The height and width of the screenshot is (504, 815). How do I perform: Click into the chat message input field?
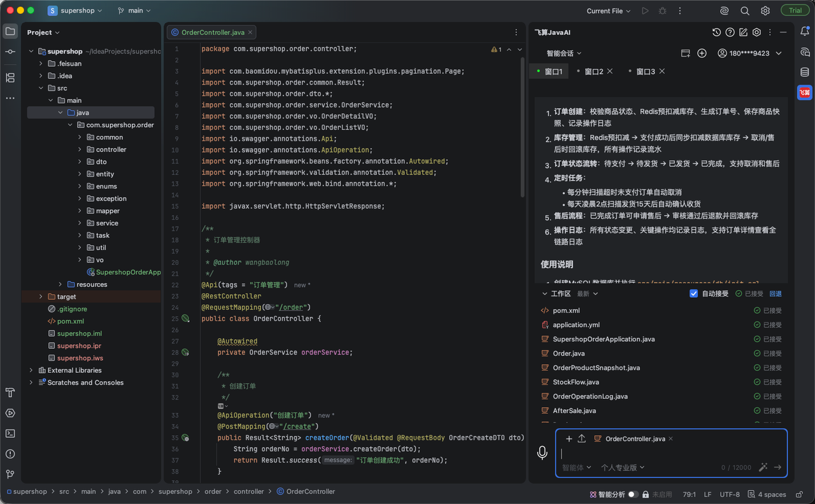(x=671, y=454)
